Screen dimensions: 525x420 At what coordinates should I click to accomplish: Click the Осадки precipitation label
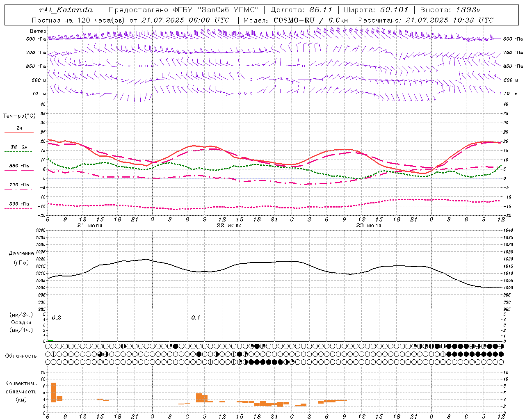point(21,322)
